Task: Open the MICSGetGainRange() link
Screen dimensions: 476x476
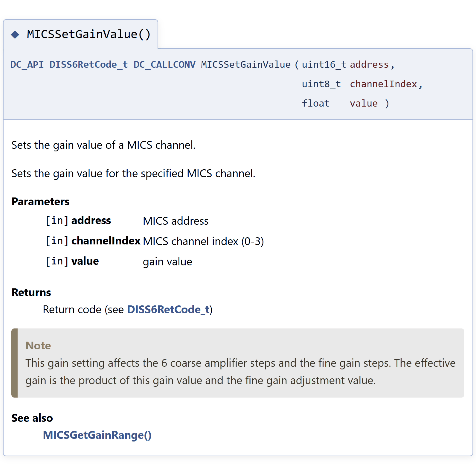Action: tap(97, 435)
